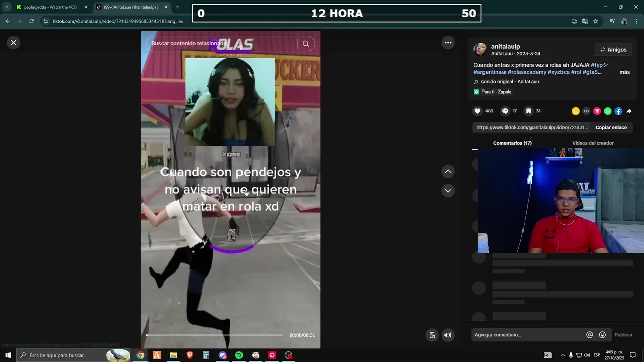Open the #rolasacademy hashtag link
Screen dimensions: 644x362
click(x=527, y=72)
